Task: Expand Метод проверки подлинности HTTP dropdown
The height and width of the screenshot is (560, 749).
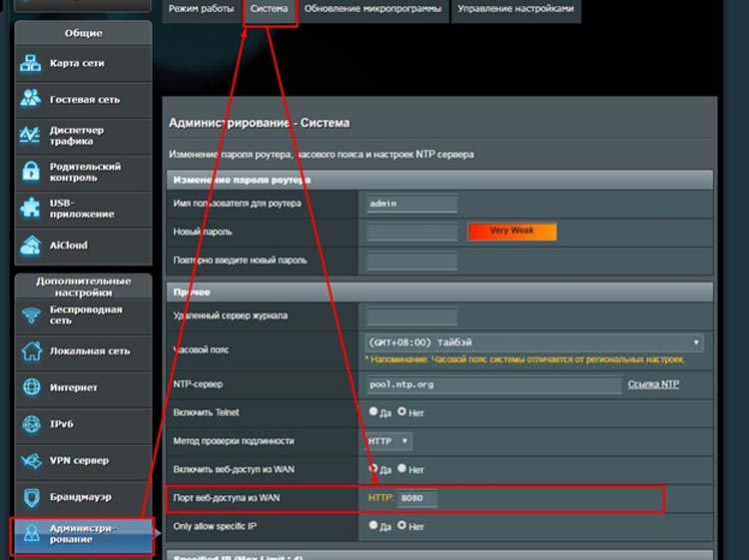Action: 388,440
